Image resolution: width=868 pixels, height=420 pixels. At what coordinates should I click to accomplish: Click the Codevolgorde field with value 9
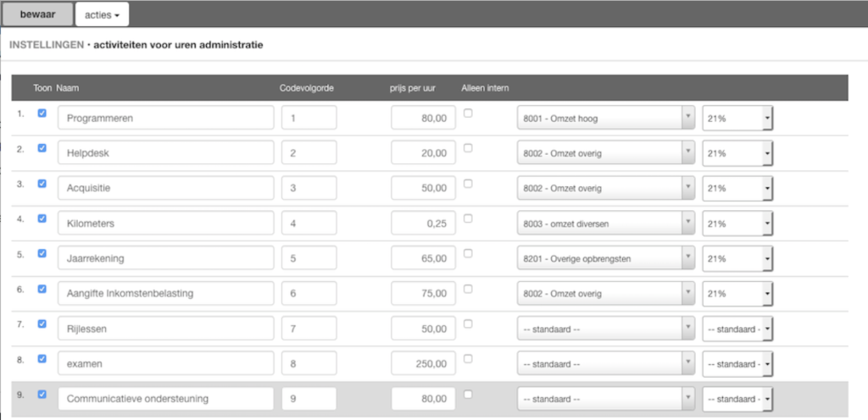tap(309, 399)
